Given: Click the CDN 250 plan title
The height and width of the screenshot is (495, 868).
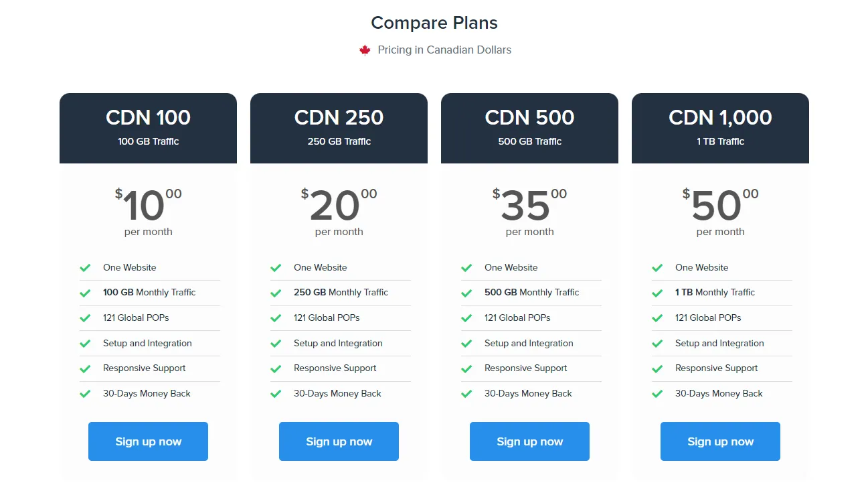Looking at the screenshot, I should (339, 118).
